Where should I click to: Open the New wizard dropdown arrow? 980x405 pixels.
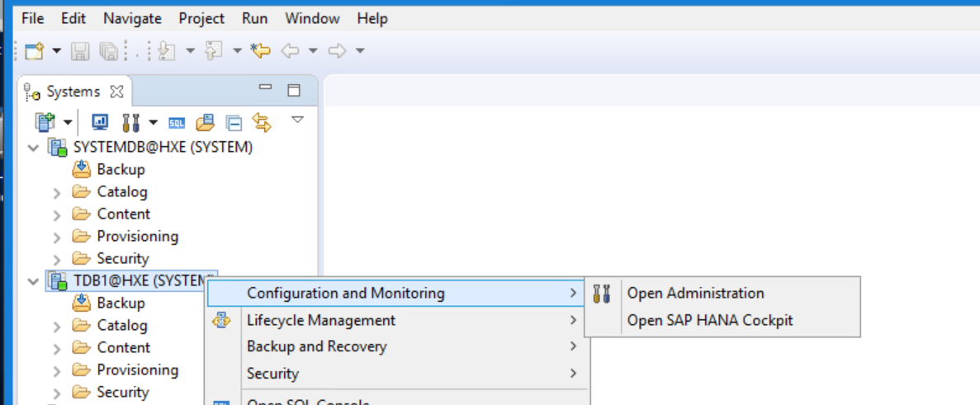[56, 50]
